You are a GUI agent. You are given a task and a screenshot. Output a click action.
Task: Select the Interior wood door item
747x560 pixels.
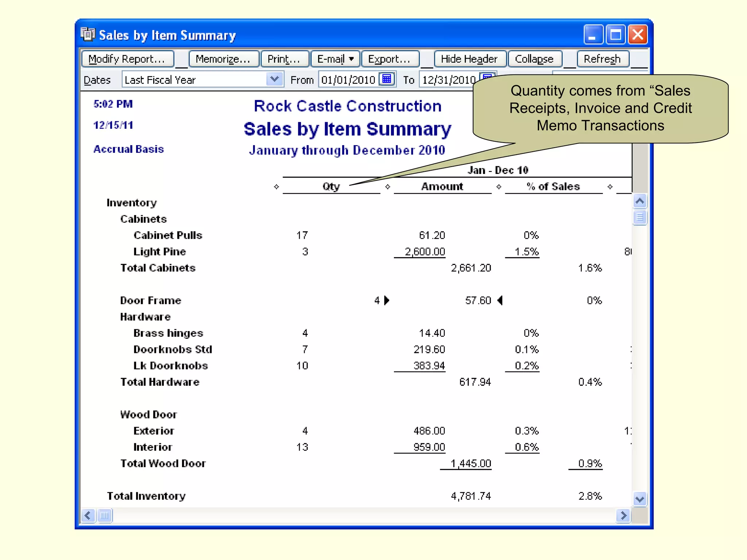click(152, 447)
